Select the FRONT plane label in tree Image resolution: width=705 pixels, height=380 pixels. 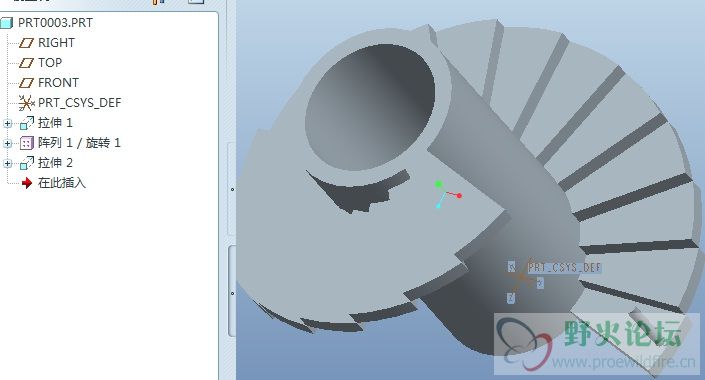(58, 83)
